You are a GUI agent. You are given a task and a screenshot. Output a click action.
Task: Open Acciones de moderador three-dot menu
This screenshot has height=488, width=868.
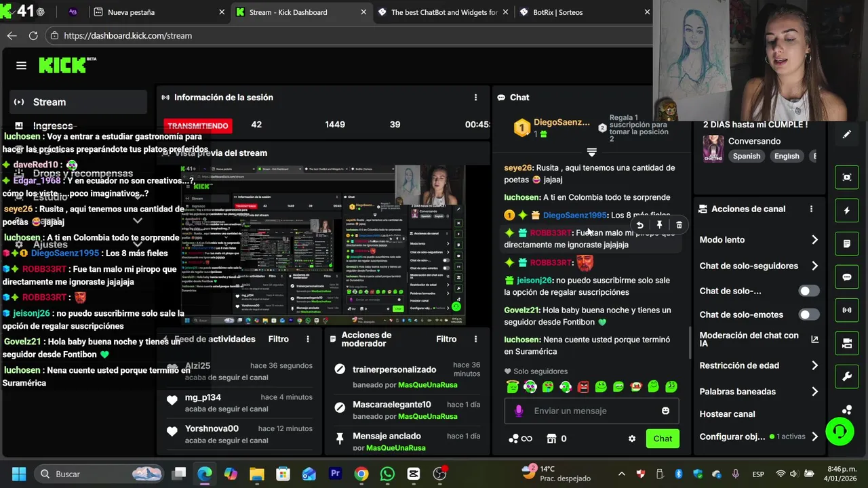475,339
